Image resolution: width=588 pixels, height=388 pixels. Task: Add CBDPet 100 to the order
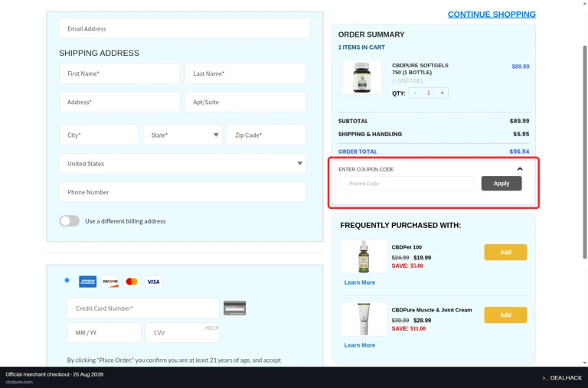(x=505, y=253)
